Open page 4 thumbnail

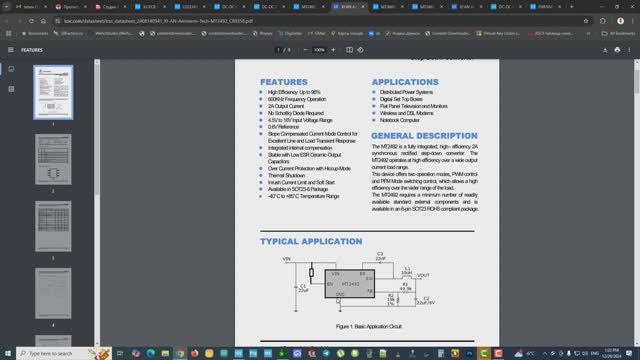(53, 293)
